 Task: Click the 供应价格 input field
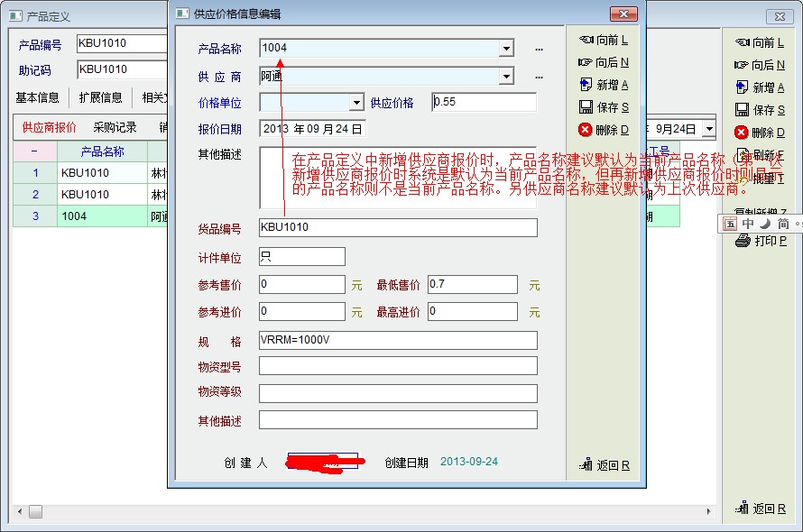(x=484, y=103)
